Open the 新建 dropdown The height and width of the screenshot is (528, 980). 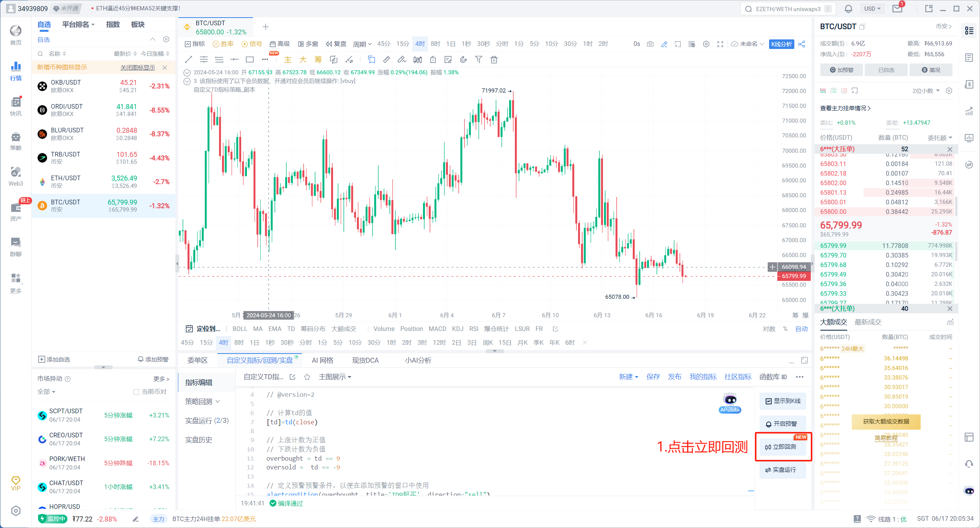click(x=628, y=377)
